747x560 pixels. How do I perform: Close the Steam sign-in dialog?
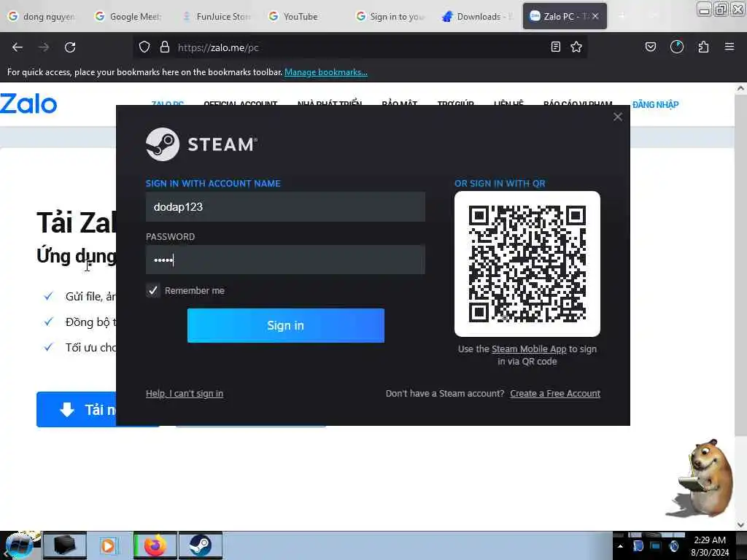[617, 117]
